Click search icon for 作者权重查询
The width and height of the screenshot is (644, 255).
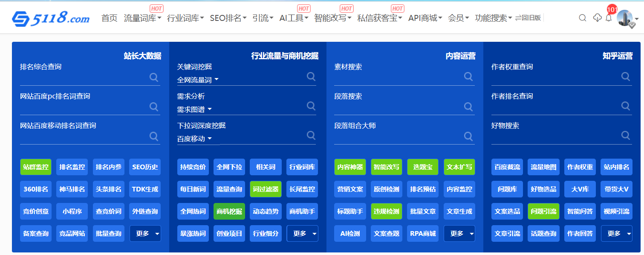click(x=626, y=76)
